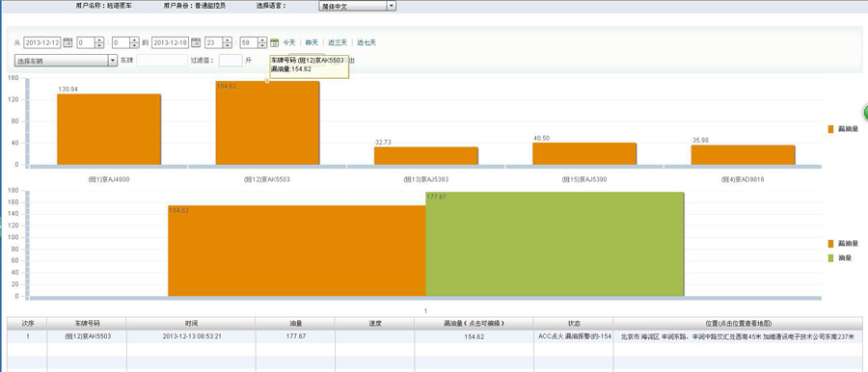Increase the end hour 23 spinner
This screenshot has width=868, height=372.
click(x=227, y=40)
